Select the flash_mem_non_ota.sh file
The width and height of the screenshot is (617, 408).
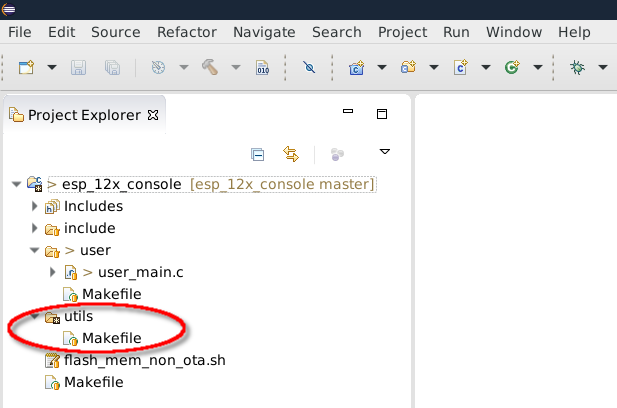pyautogui.click(x=145, y=360)
